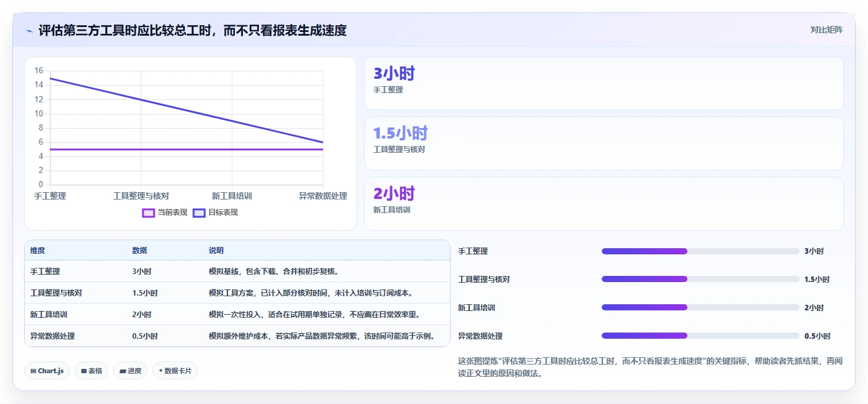Click the lightning icon beside the title
868x404 pixels.
point(30,30)
